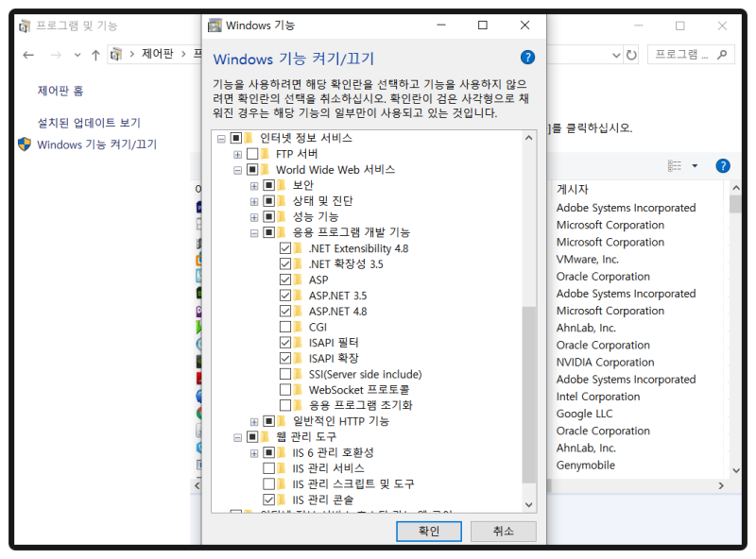Uncheck ISAPI 확장 checkbox
Viewport: 756px width, 559px height.
(285, 358)
